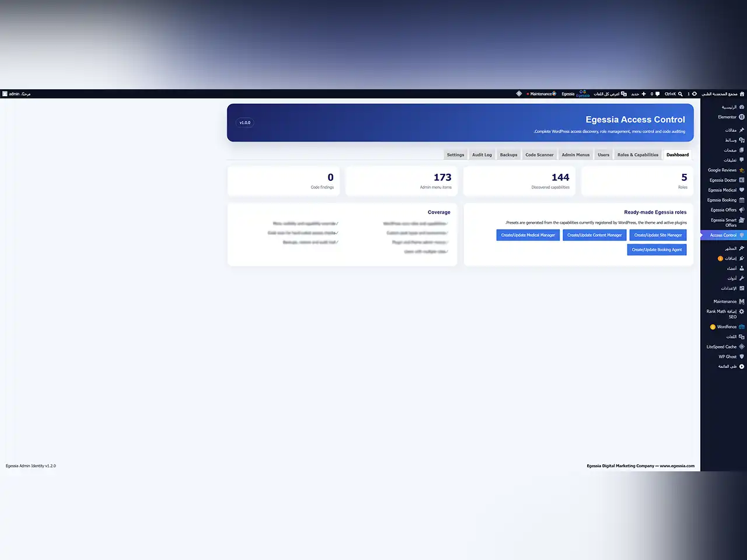Click the www.egessia.com footer link

tap(677, 466)
